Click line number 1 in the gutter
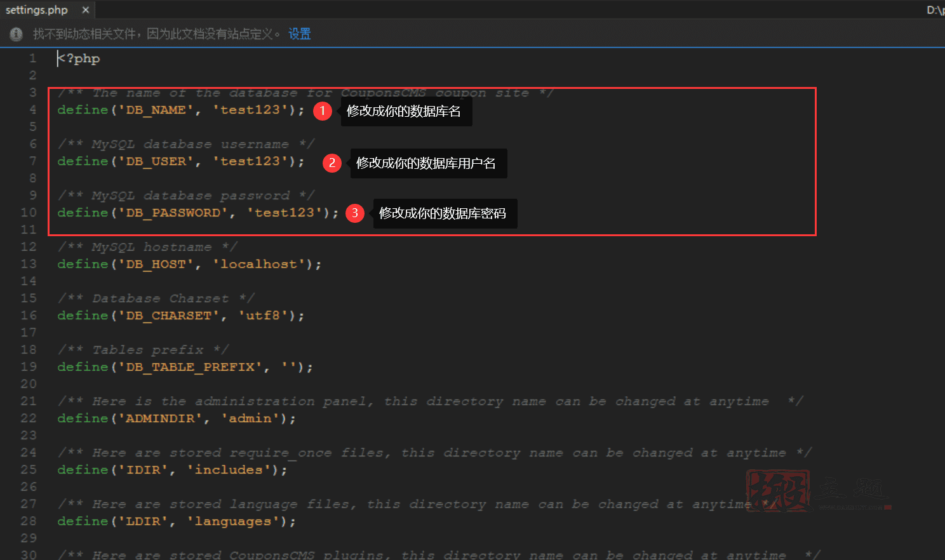945x560 pixels. click(x=32, y=58)
